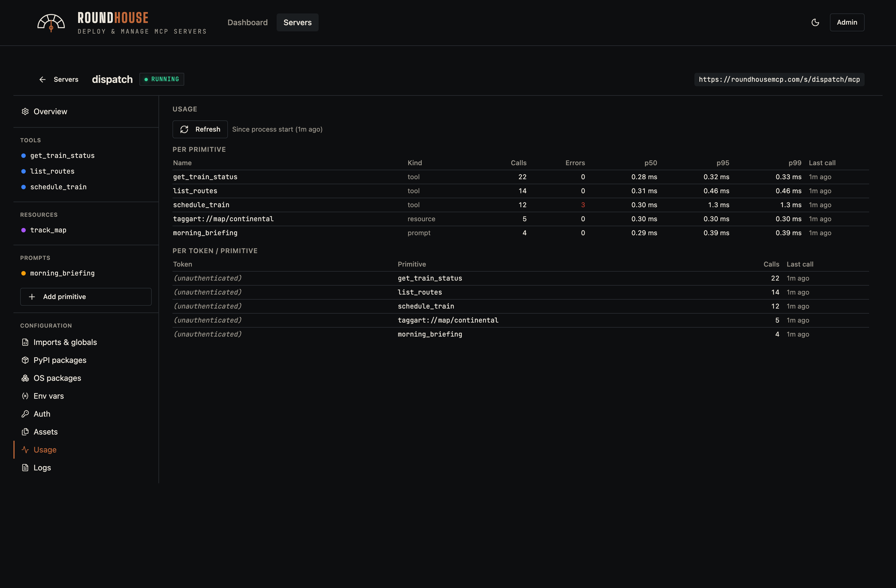Viewport: 896px width, 588px height.
Task: Select schedule_train tool in sidebar
Action: (x=58, y=187)
